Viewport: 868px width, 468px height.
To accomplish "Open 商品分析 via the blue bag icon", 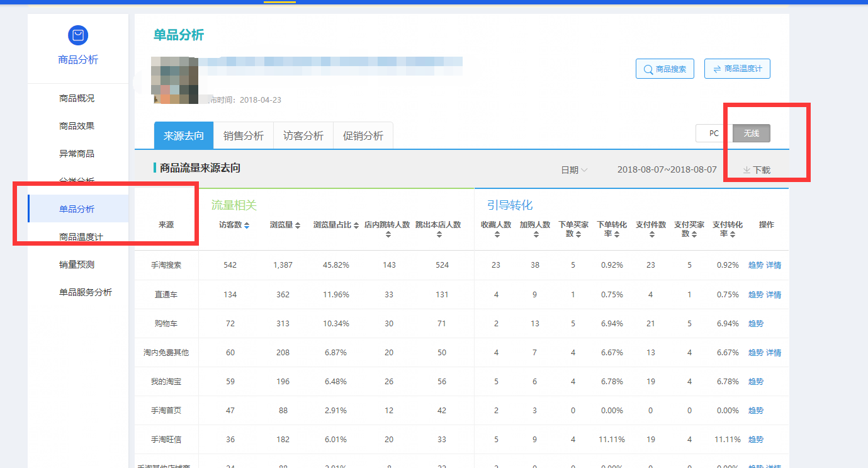I will (x=77, y=35).
